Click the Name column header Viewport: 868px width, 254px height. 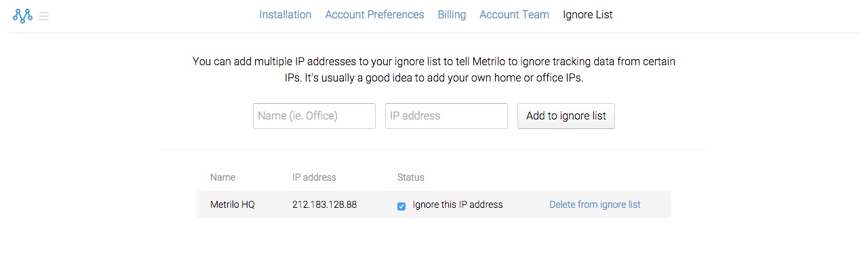[223, 177]
